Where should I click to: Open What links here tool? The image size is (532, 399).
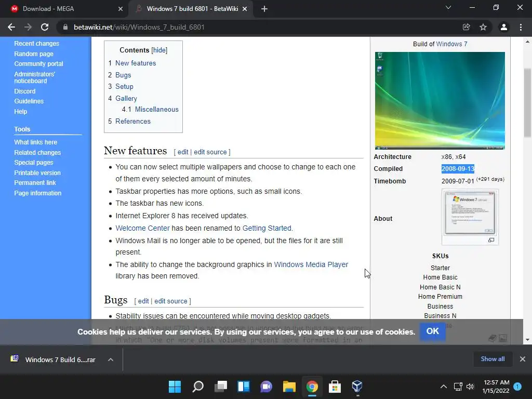click(36, 142)
